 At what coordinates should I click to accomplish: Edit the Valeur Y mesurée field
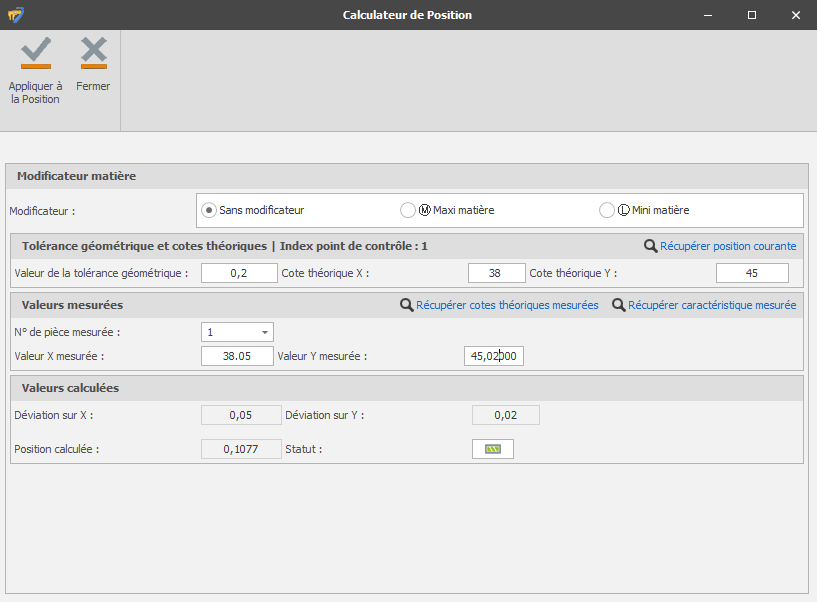(x=493, y=356)
